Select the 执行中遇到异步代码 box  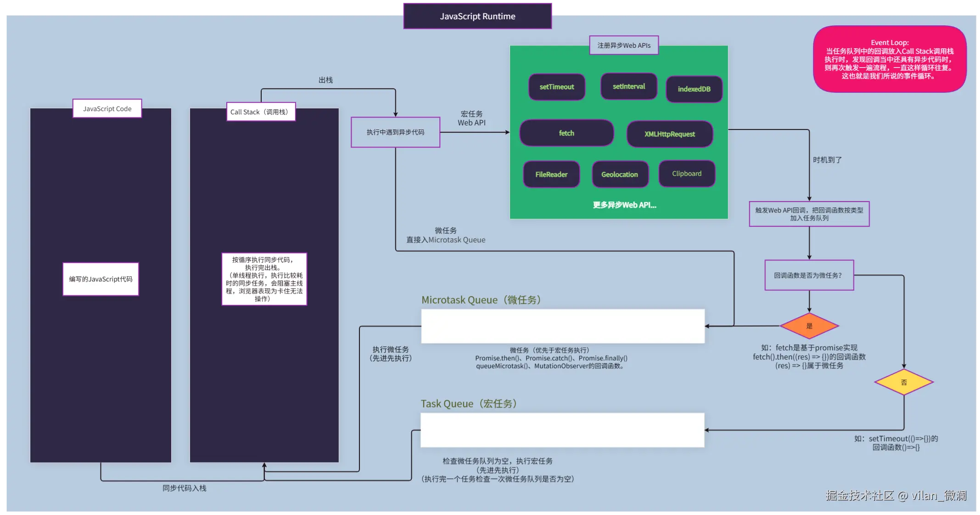click(395, 132)
